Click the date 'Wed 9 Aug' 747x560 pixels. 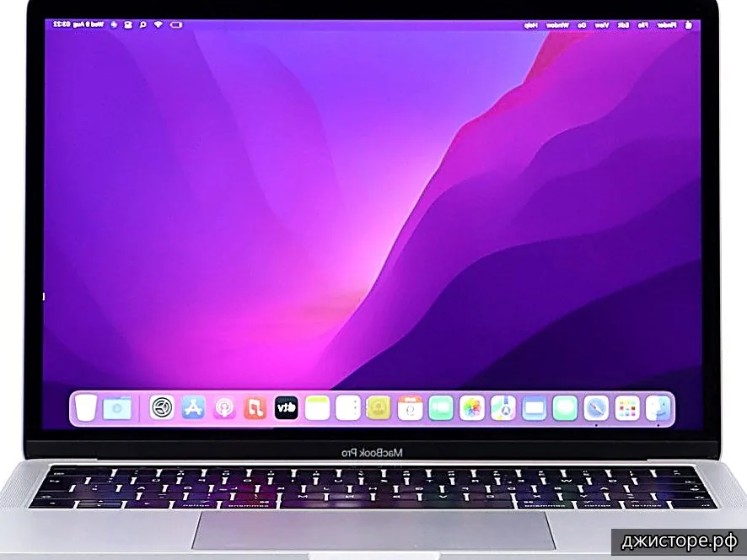(89, 24)
